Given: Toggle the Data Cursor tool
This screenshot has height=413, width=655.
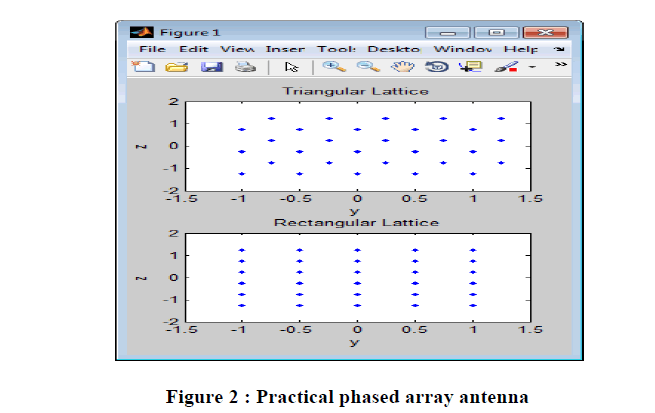Looking at the screenshot, I should [469, 67].
